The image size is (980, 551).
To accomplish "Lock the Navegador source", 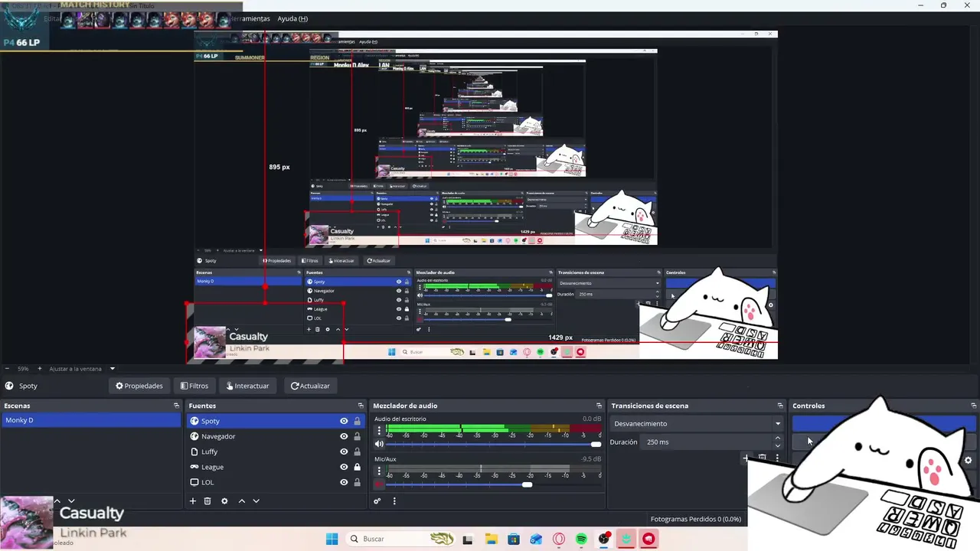I will tap(357, 436).
